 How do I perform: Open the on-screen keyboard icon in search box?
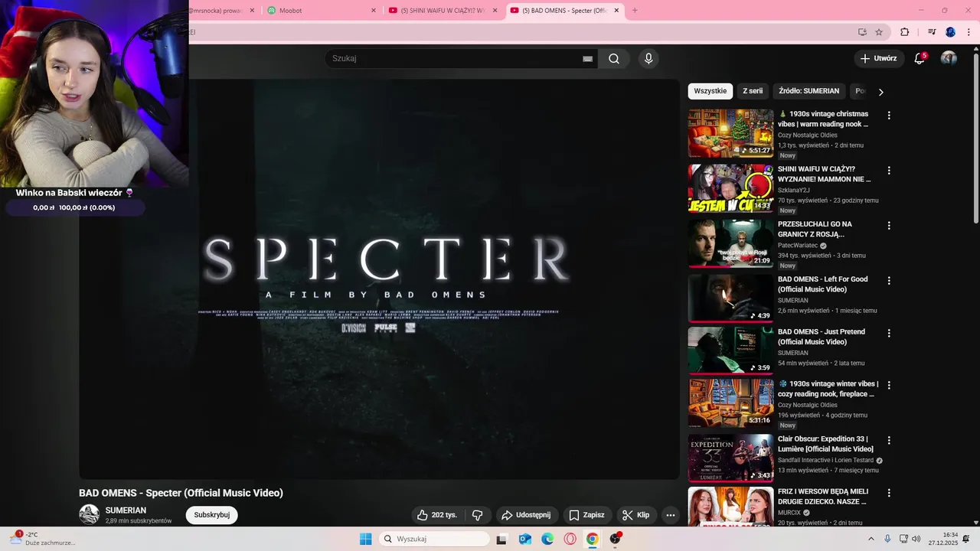587,59
